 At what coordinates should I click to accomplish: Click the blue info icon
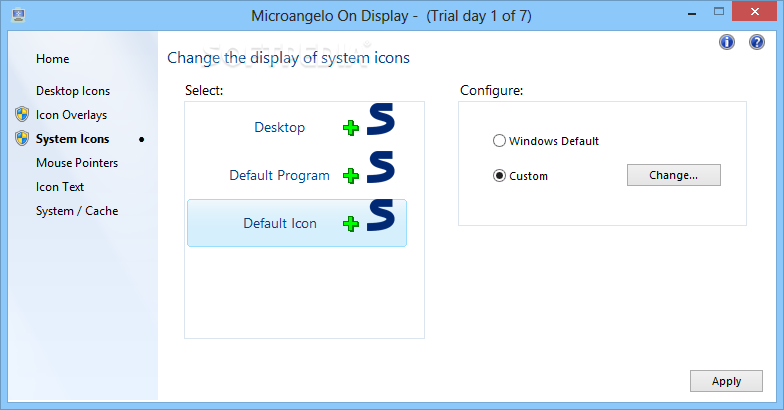pyautogui.click(x=727, y=42)
